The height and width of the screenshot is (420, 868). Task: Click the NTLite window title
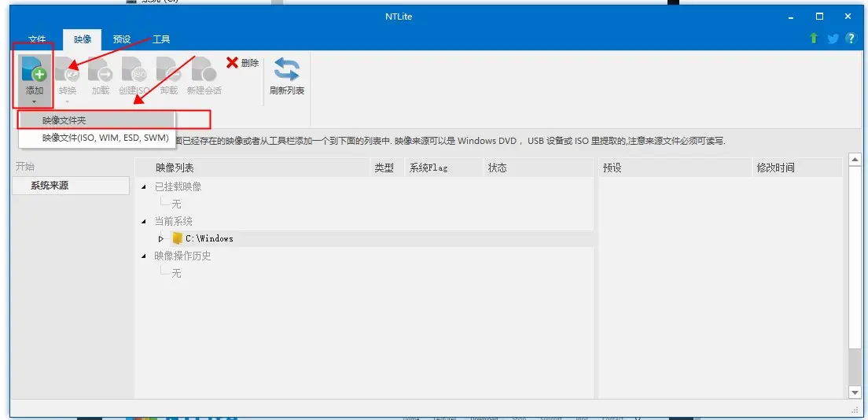399,17
